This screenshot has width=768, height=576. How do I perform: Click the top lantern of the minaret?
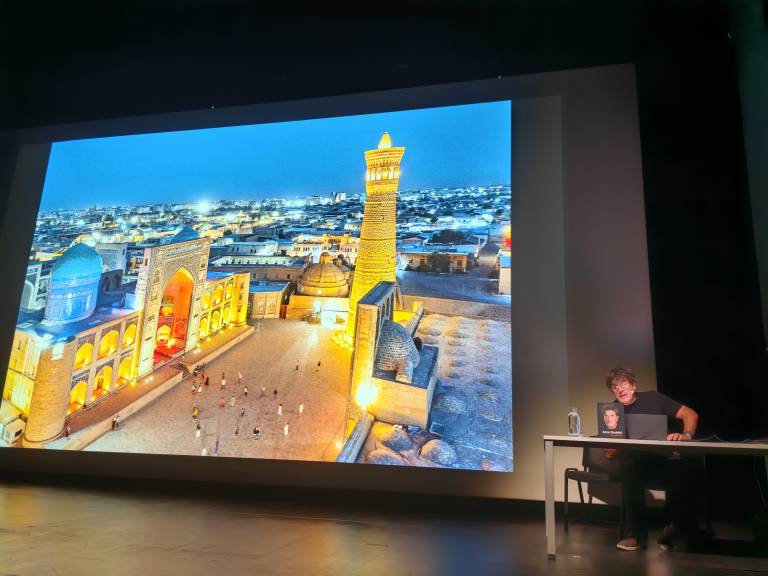tap(385, 141)
